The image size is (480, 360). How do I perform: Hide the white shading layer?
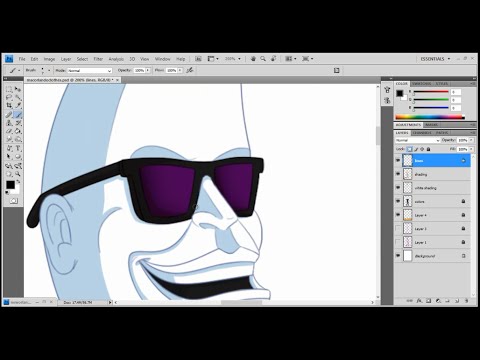coord(398,188)
